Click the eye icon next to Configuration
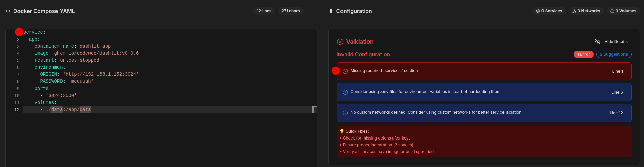Viewport: 644px width, 167px height. tap(331, 11)
